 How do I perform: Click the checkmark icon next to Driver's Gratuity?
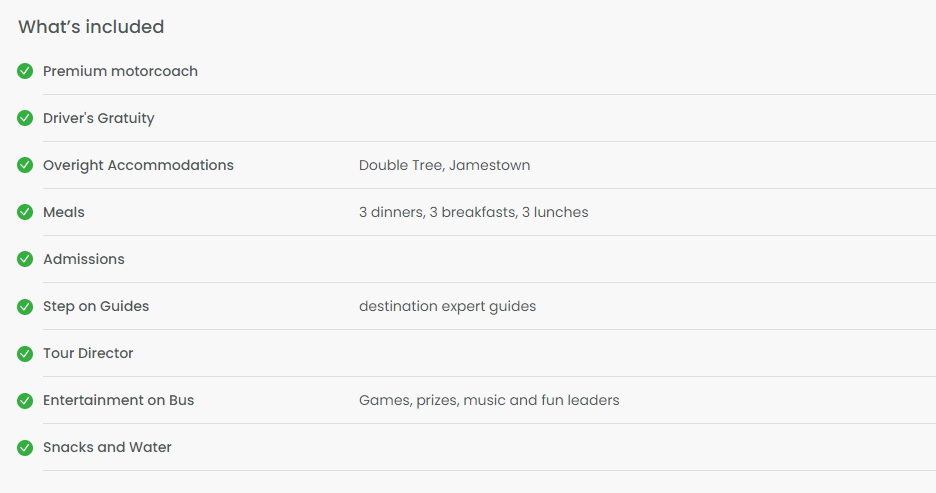tap(25, 118)
